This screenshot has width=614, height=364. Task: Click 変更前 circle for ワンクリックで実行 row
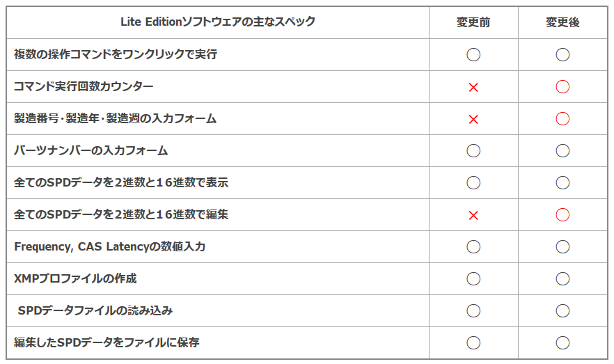tap(473, 54)
